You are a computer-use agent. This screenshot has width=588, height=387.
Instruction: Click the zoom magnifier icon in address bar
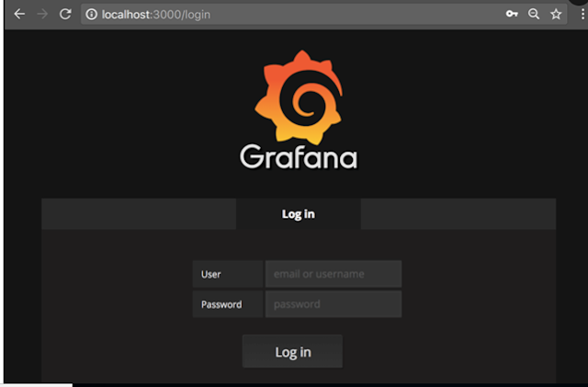534,15
